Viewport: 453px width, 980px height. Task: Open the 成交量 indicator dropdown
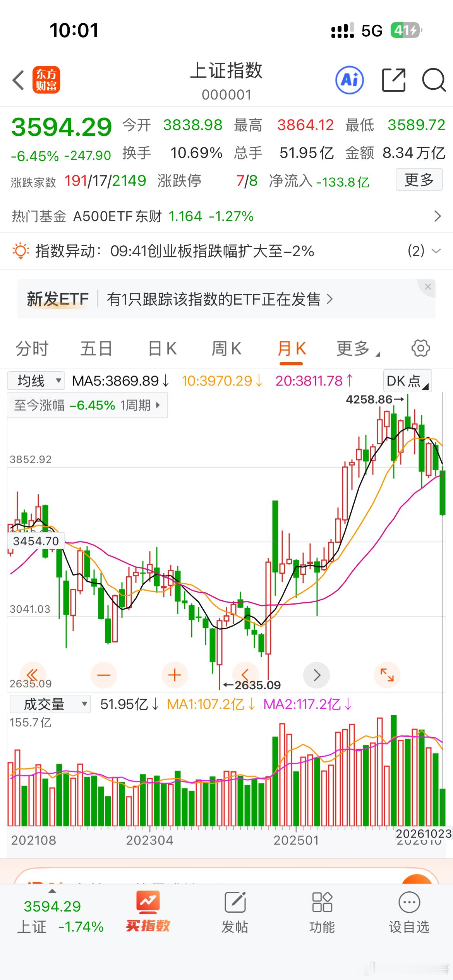pyautogui.click(x=50, y=704)
